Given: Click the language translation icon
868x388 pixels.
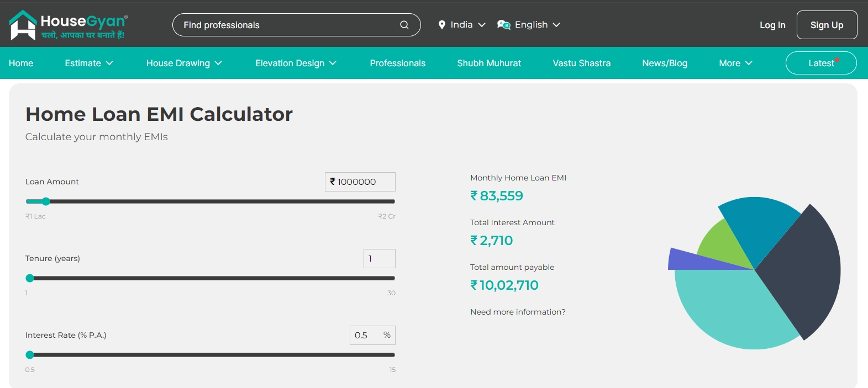Looking at the screenshot, I should (x=503, y=25).
